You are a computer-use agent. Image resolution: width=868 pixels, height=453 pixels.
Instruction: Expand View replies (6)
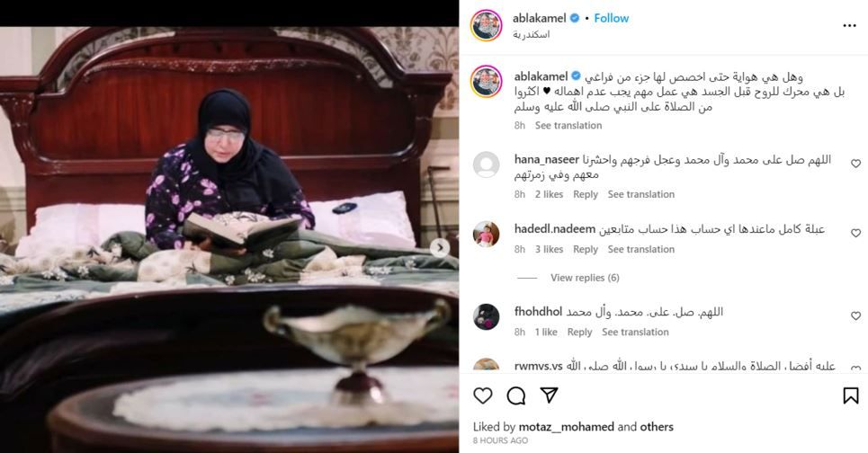click(585, 278)
